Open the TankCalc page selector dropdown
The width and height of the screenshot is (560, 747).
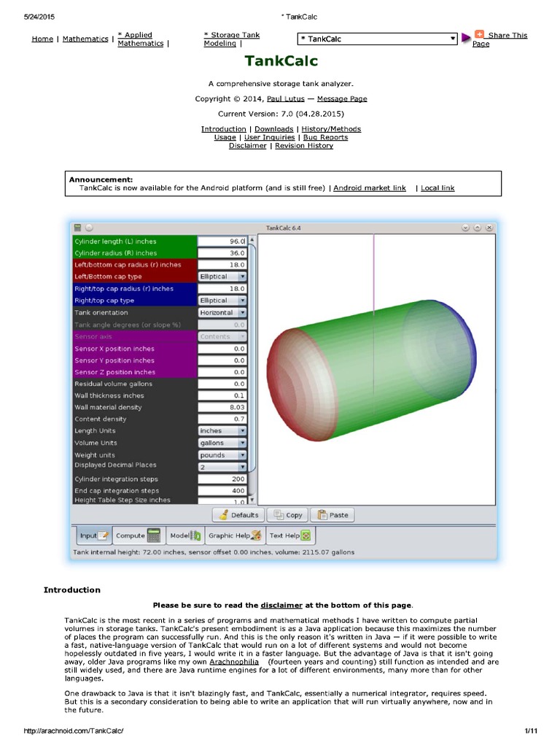(x=378, y=39)
